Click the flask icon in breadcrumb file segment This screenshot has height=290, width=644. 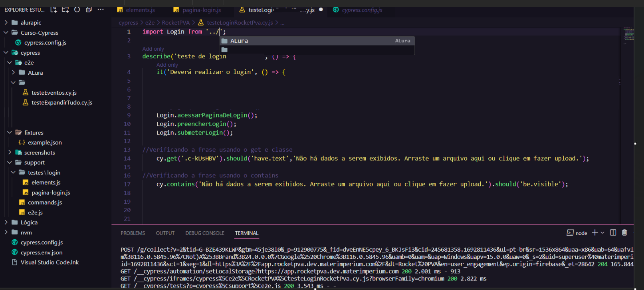201,23
